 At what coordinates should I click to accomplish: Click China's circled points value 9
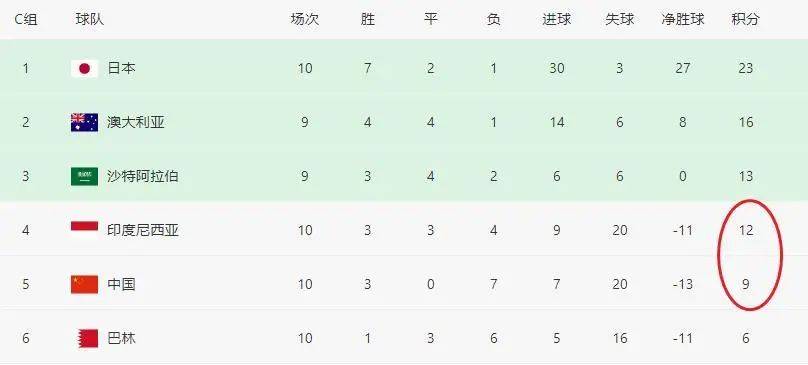[x=746, y=285]
